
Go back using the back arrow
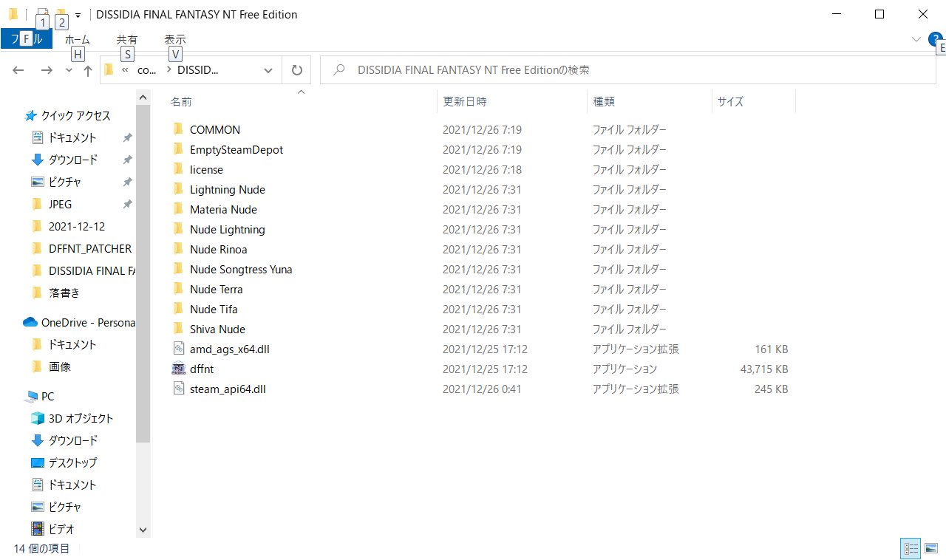pyautogui.click(x=18, y=70)
